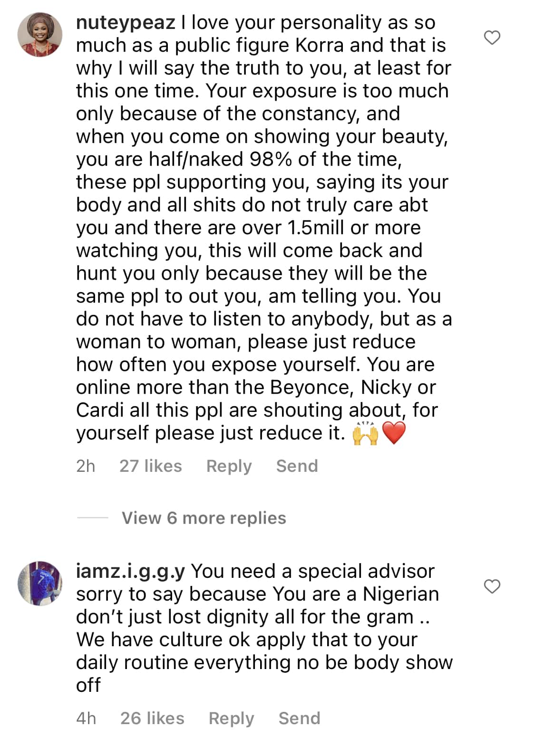Open the iamz.i.g.g.y profile avatar
The height and width of the screenshot is (756, 535).
40,583
